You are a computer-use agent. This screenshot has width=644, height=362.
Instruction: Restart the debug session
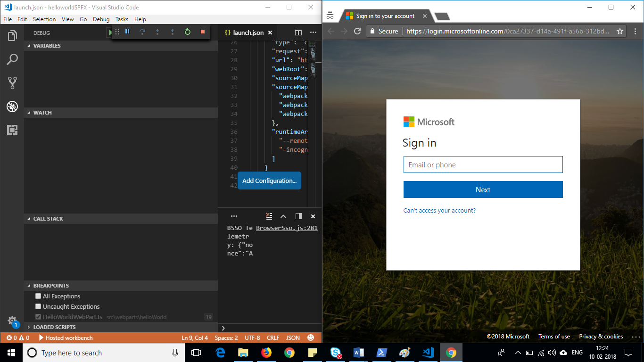(188, 32)
